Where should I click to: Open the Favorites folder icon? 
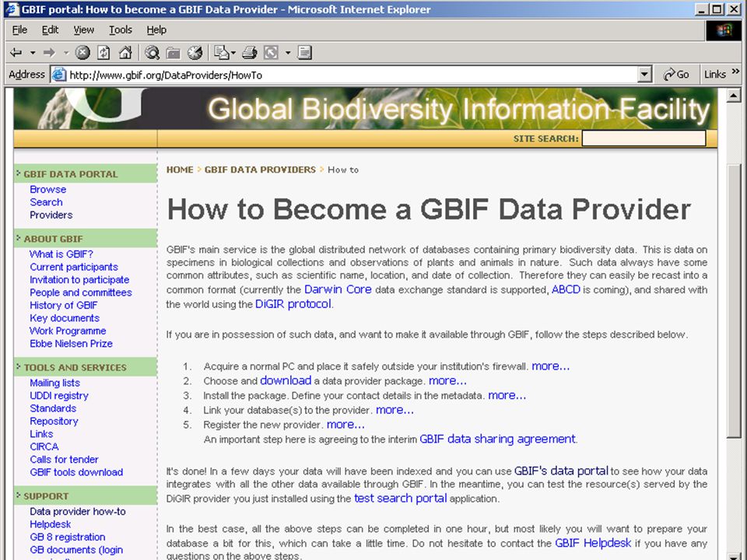[x=173, y=52]
